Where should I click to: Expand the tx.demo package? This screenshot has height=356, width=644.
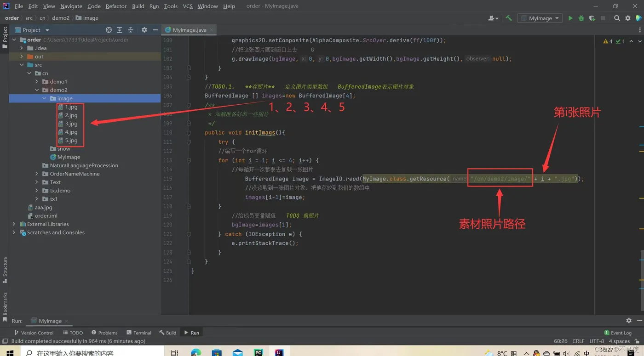click(37, 191)
